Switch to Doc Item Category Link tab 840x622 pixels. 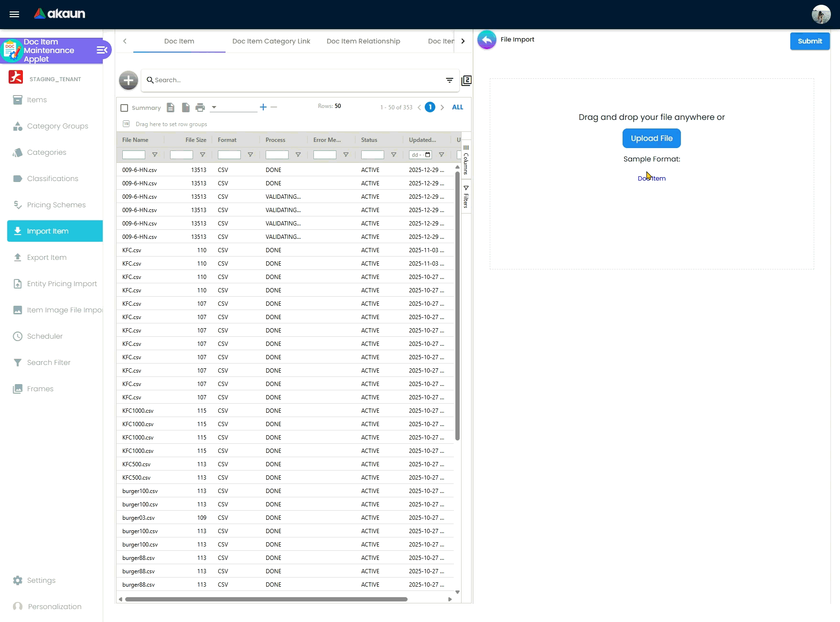click(271, 41)
